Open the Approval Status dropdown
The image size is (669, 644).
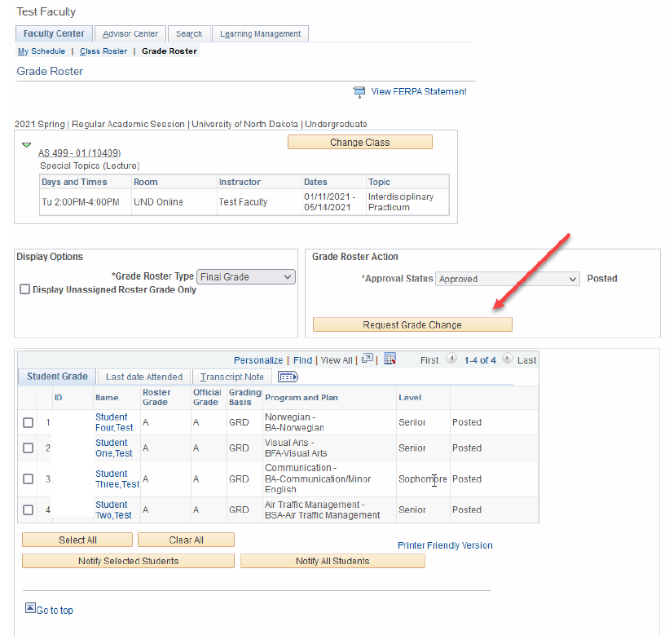tap(507, 279)
